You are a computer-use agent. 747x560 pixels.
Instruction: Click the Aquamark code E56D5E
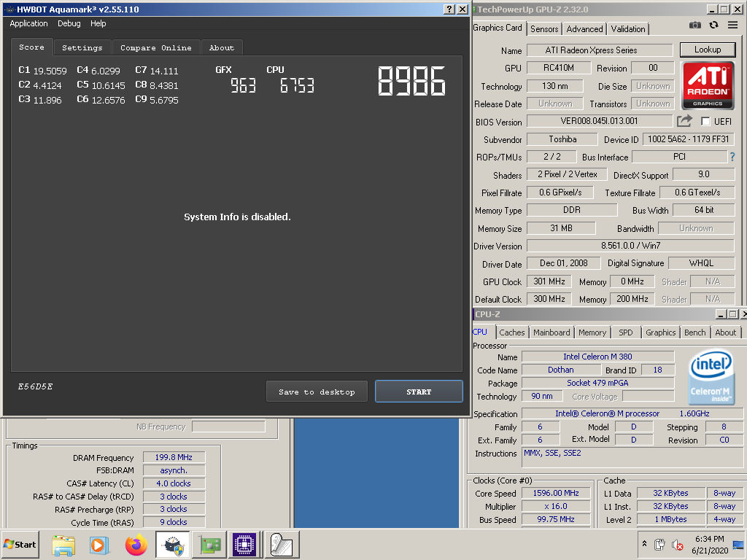[x=35, y=386]
